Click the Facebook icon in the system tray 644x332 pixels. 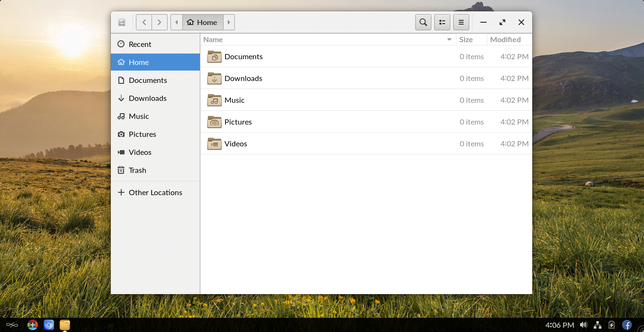(627, 325)
